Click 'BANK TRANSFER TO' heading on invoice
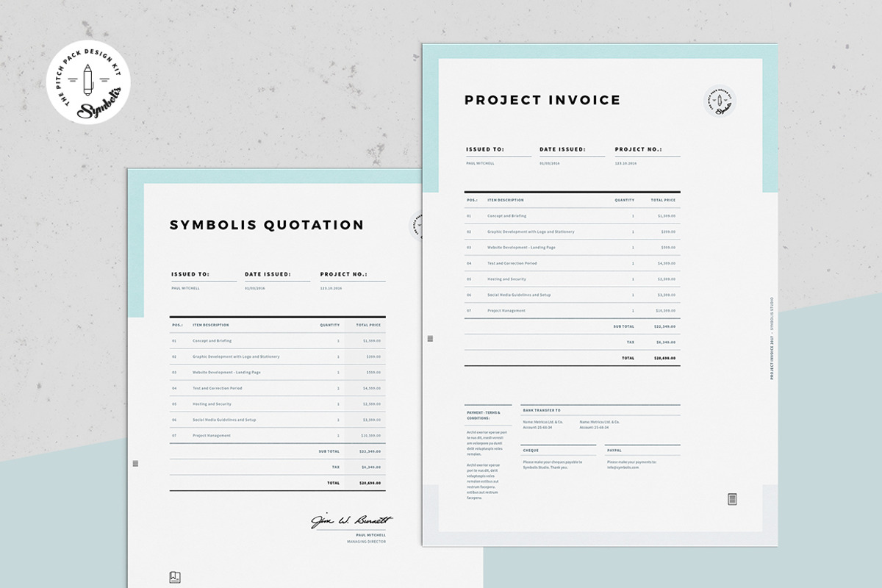Viewport: 882px width, 588px height. (x=542, y=410)
